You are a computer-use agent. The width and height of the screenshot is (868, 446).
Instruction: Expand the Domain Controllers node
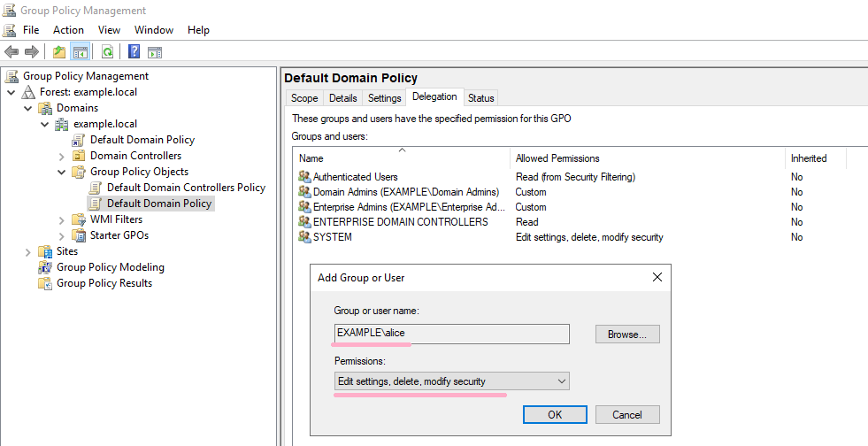coord(61,156)
